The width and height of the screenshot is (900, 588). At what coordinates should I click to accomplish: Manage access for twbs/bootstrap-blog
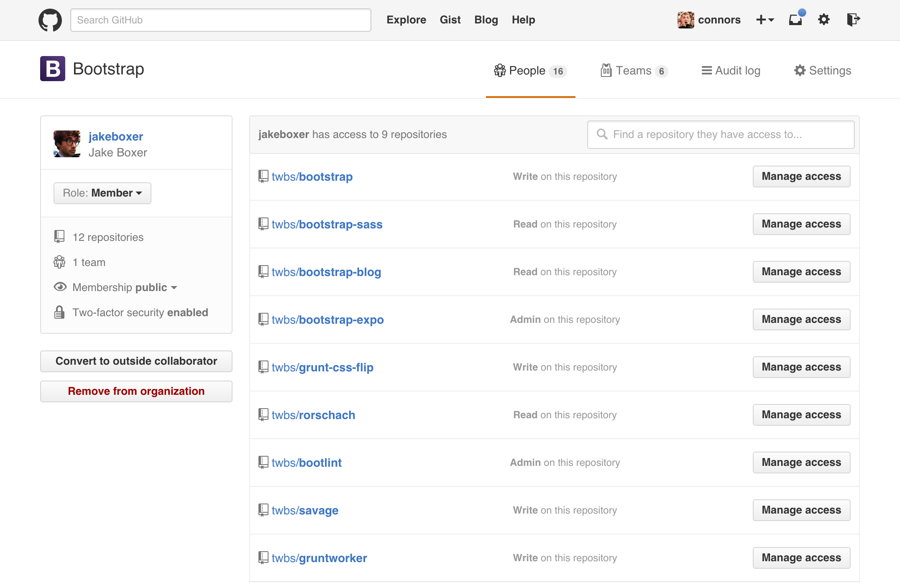(x=801, y=271)
